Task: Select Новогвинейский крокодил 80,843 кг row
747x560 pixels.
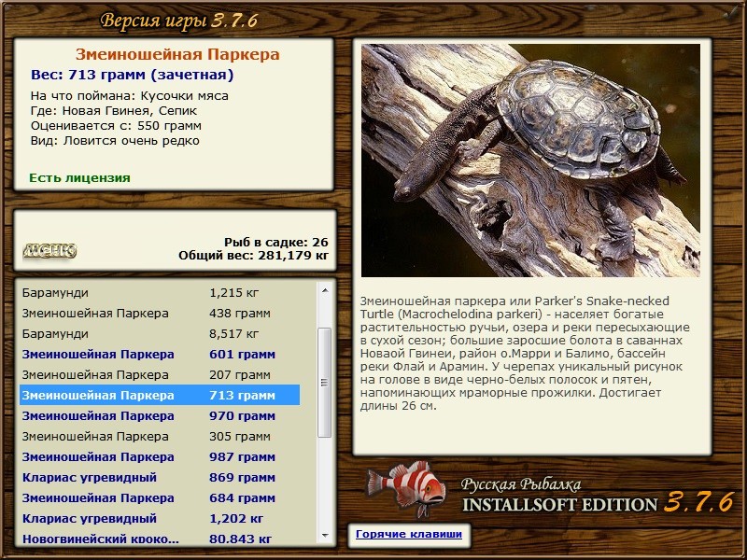Action: point(160,538)
